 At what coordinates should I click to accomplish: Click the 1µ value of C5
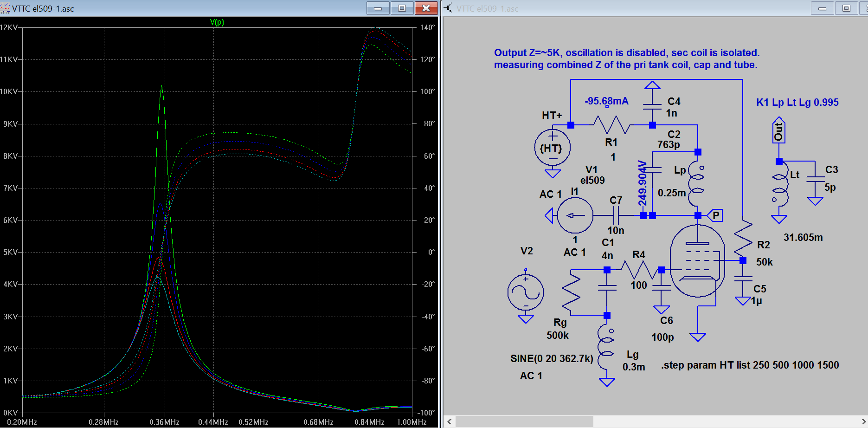757,301
